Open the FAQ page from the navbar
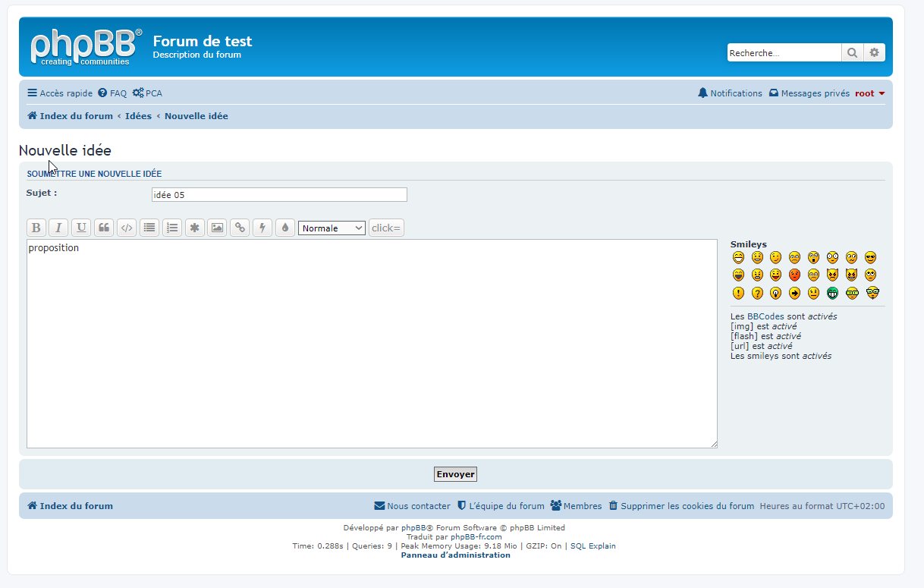The width and height of the screenshot is (924, 588). click(x=112, y=93)
